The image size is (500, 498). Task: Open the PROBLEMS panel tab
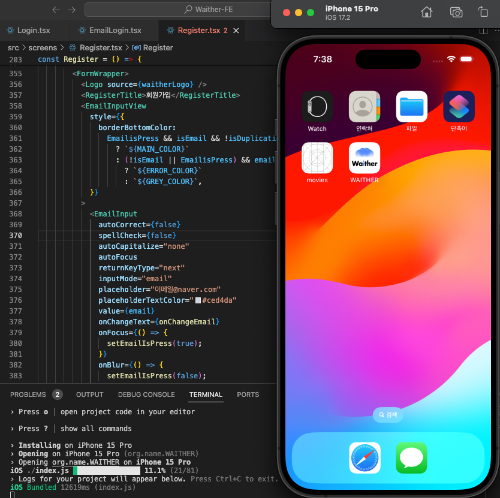[28, 395]
